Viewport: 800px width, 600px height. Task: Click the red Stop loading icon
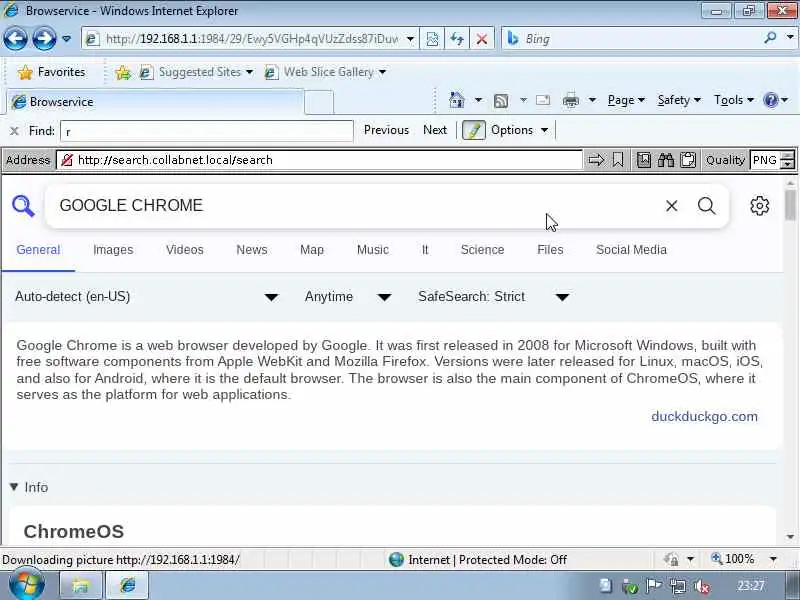pyautogui.click(x=481, y=39)
